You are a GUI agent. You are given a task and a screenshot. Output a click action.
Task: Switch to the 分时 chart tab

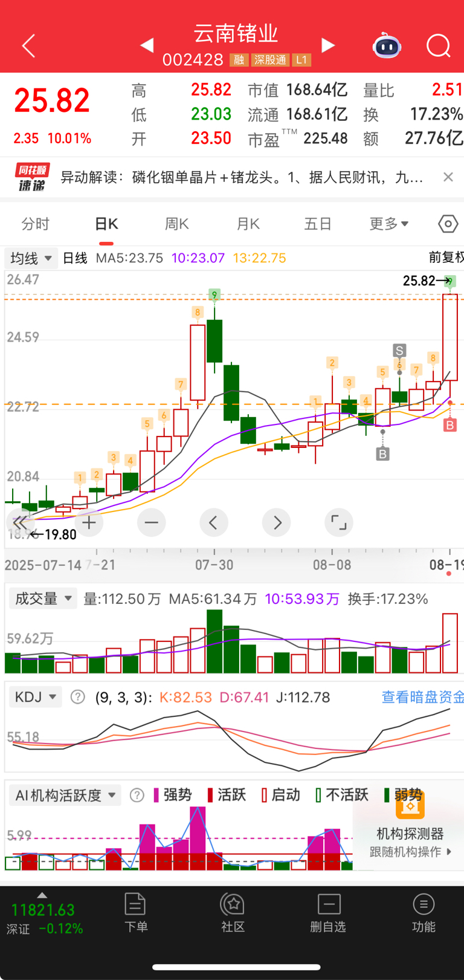tap(35, 224)
